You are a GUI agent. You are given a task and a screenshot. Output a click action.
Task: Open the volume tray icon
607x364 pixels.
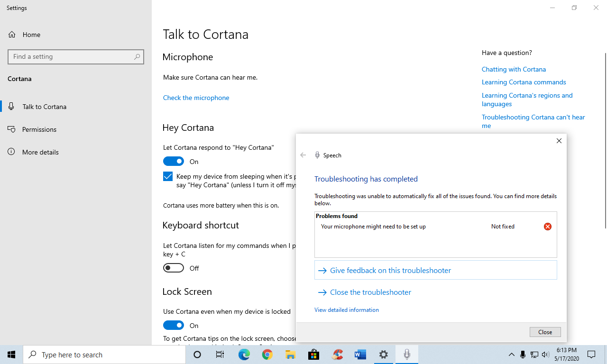[x=545, y=355]
